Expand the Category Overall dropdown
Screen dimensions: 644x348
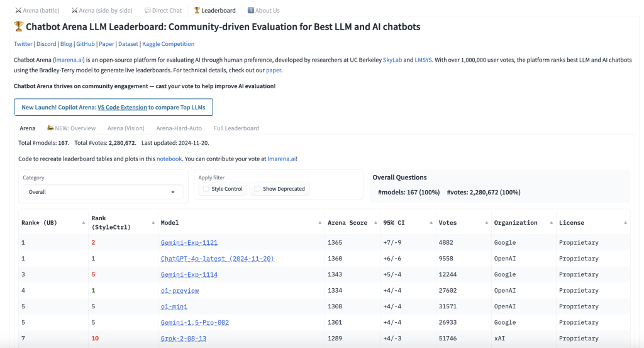[103, 192]
